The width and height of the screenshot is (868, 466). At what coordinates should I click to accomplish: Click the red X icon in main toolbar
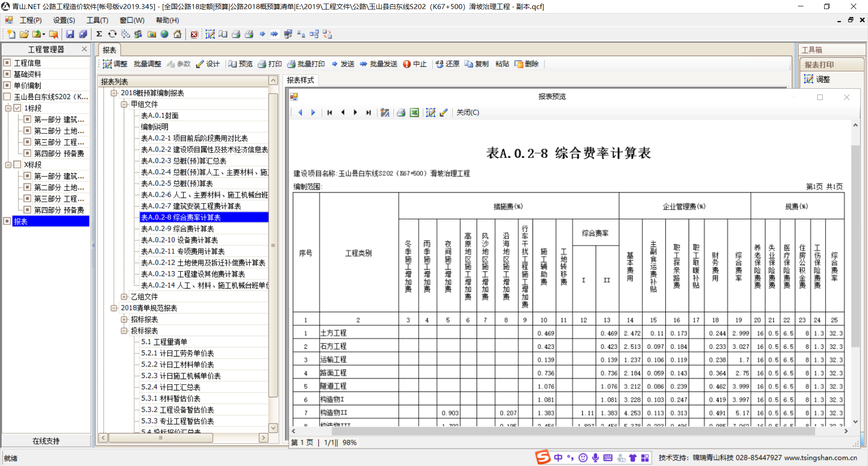194,34
